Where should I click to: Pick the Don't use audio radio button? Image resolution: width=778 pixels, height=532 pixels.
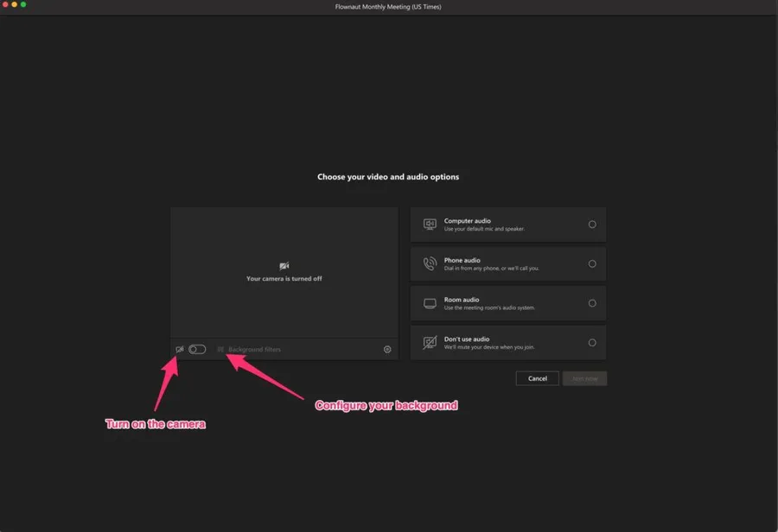(592, 343)
